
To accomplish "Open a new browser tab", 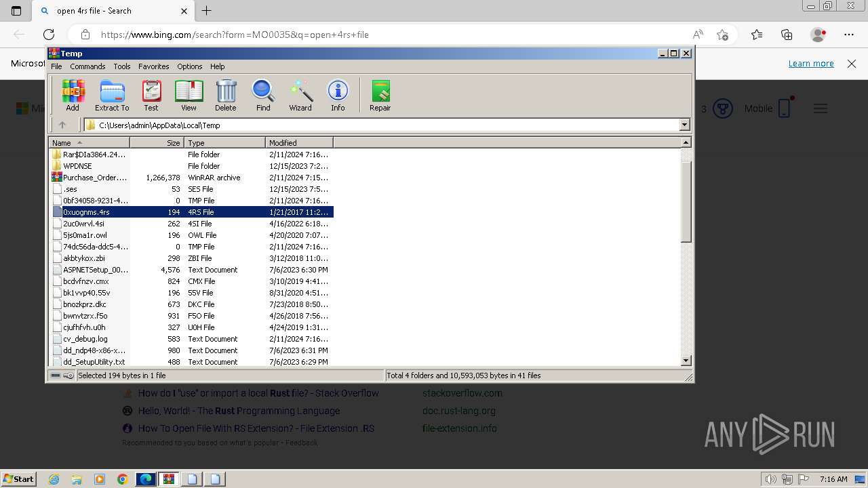I will [207, 11].
